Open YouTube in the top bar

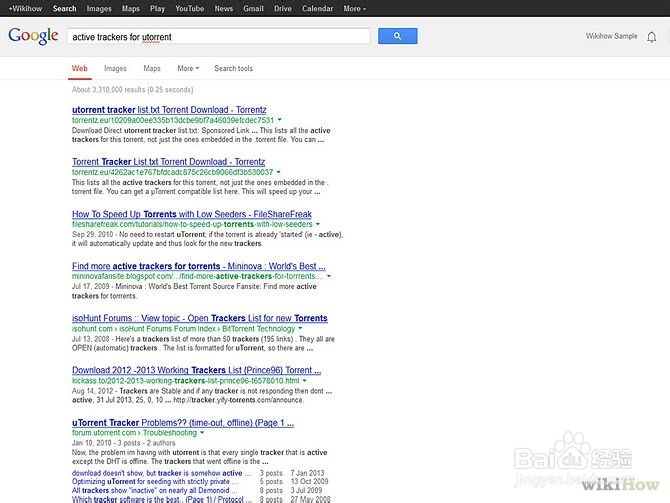[190, 9]
